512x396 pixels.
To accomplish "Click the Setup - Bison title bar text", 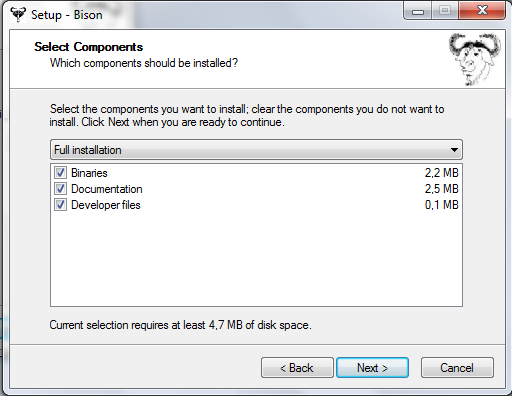I will [67, 15].
